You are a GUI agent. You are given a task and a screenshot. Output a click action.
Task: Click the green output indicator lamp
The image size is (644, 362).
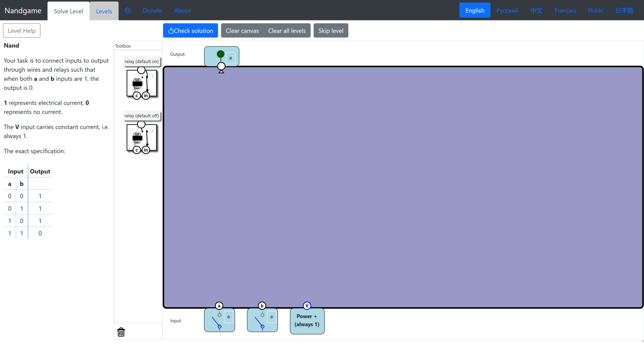pos(220,54)
